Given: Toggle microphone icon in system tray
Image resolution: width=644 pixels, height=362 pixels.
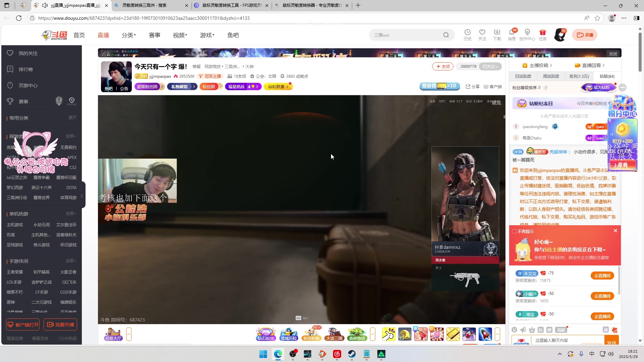Looking at the screenshot, I should (x=581, y=354).
